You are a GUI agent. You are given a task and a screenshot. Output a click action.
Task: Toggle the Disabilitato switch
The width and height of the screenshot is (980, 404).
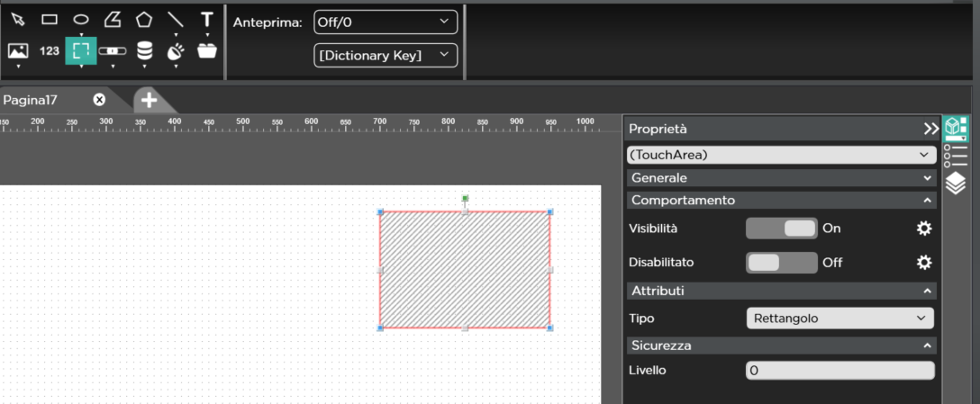point(781,263)
